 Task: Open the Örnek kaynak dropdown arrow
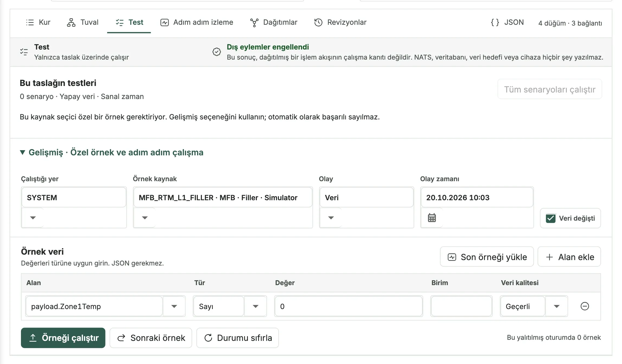(x=145, y=218)
